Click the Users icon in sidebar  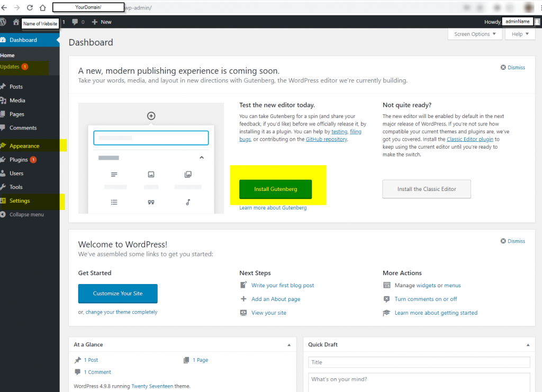(4, 174)
